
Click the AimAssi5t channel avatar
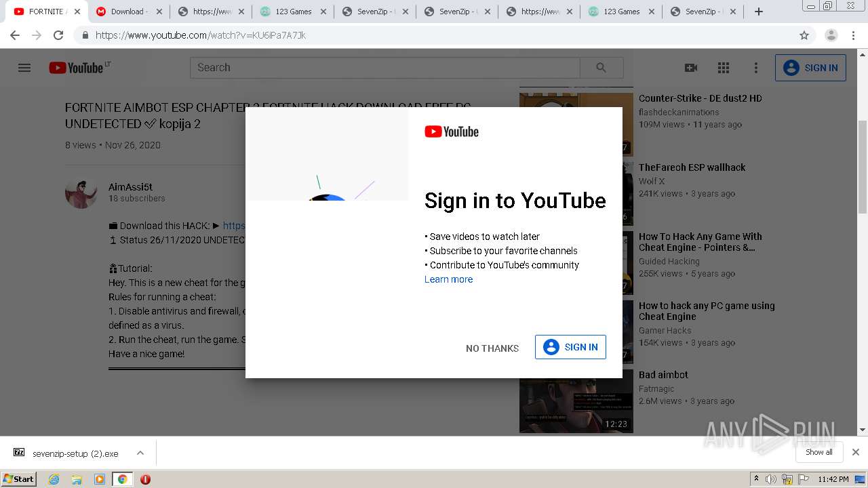coord(81,192)
